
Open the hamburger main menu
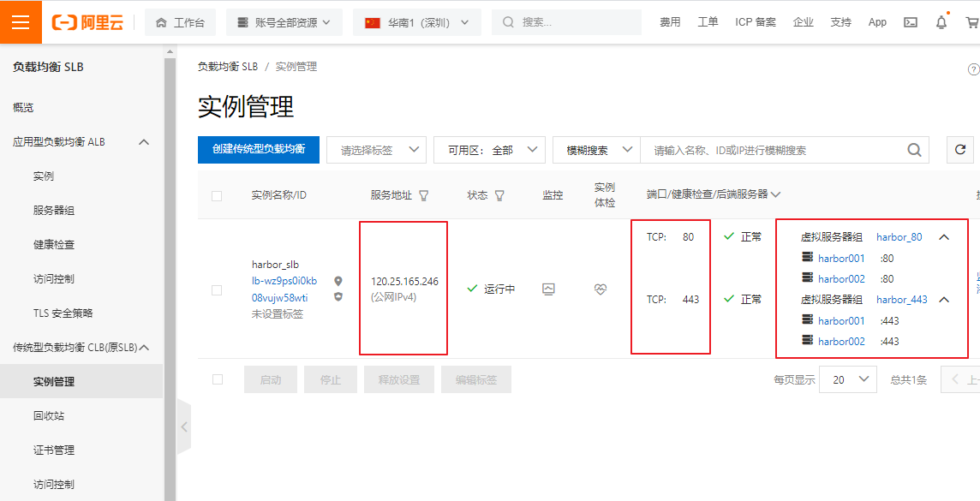(21, 22)
